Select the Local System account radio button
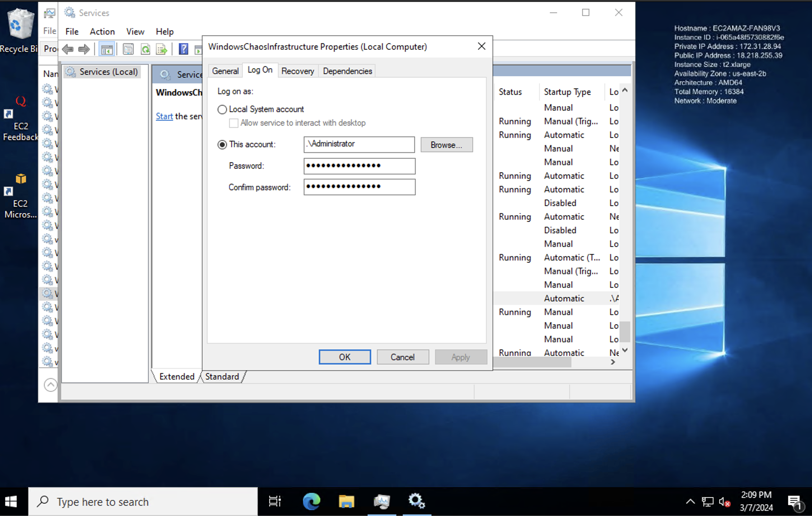The height and width of the screenshot is (516, 812). click(222, 109)
